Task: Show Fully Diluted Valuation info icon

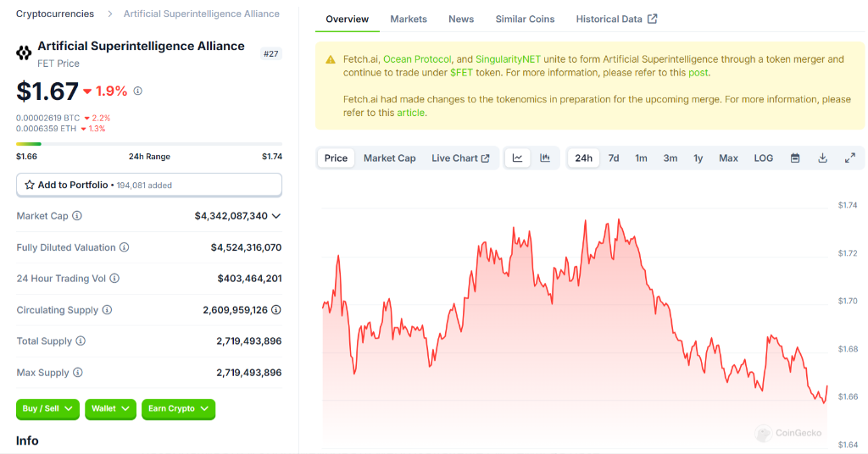Action: 125,247
